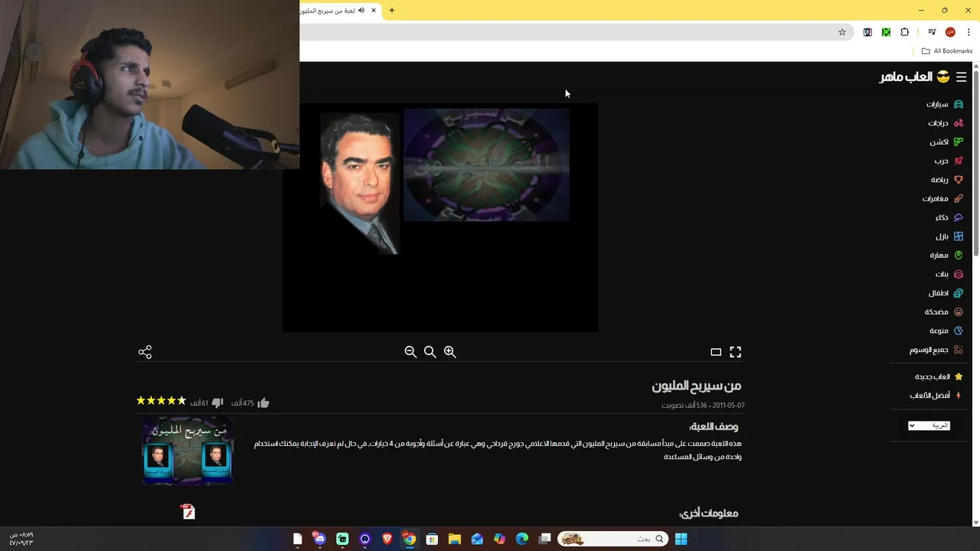Open Task View on the taskbar

click(544, 539)
